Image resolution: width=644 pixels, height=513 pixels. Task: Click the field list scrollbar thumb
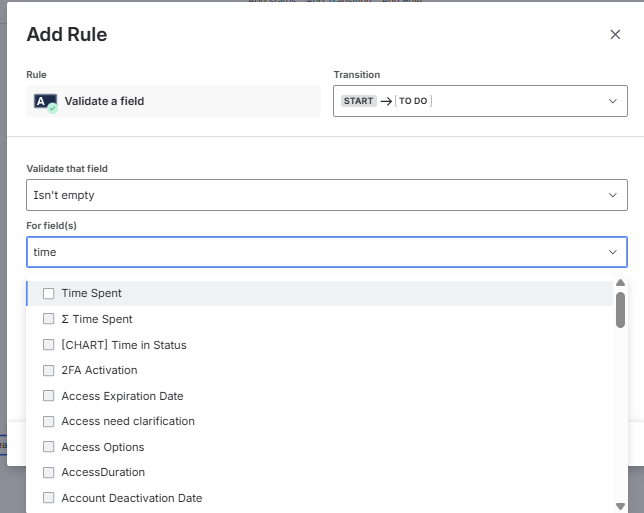coord(620,309)
